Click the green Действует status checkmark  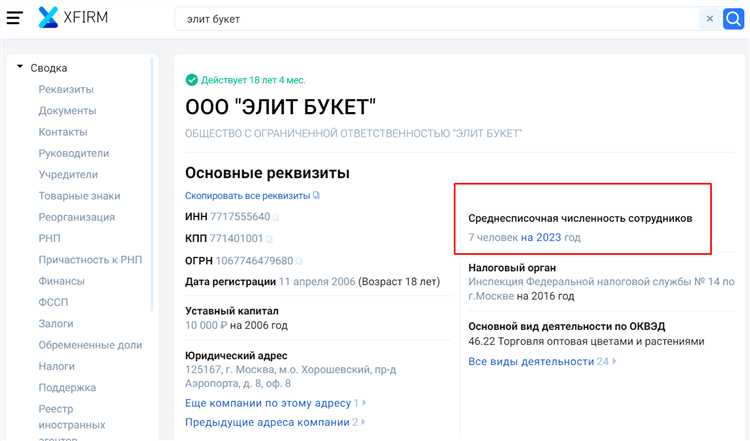coord(191,80)
